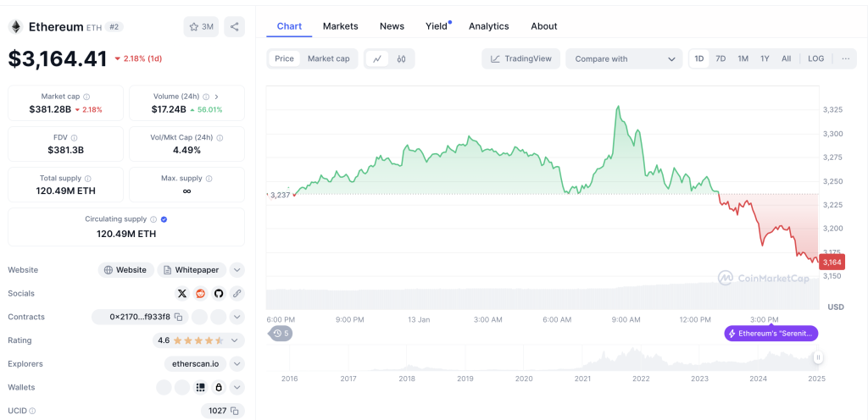Select the line chart icon
The image size is (868, 420).
(x=377, y=58)
